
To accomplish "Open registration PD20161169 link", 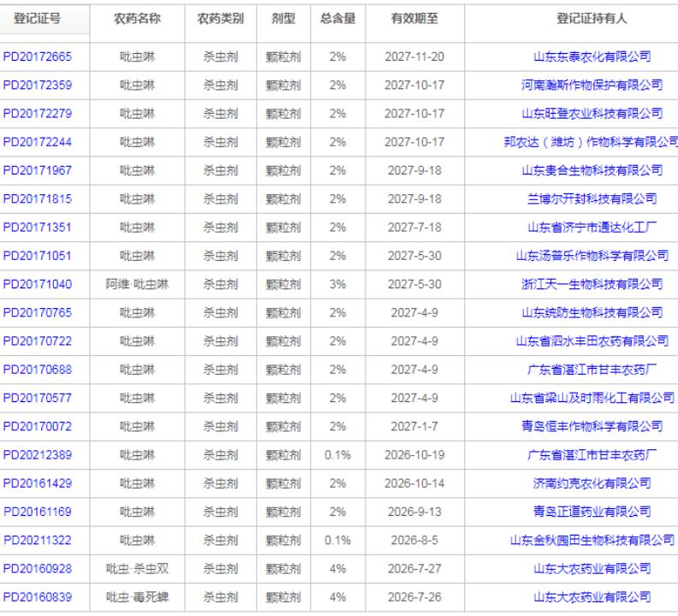I will coord(37,512).
